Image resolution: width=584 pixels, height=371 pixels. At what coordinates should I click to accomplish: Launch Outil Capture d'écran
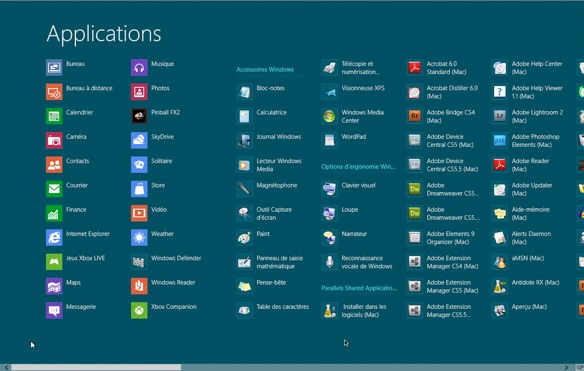coord(244,213)
